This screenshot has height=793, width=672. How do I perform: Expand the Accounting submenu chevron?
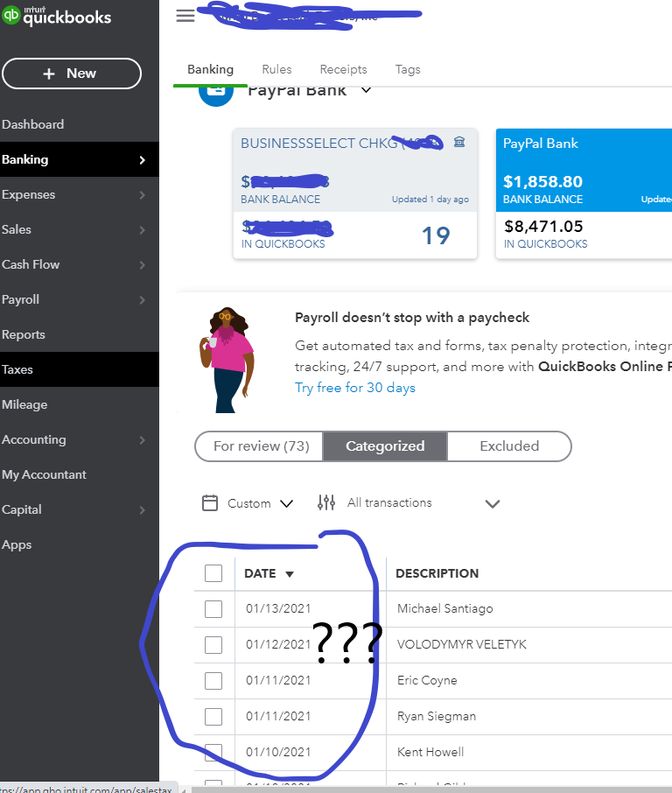(142, 440)
